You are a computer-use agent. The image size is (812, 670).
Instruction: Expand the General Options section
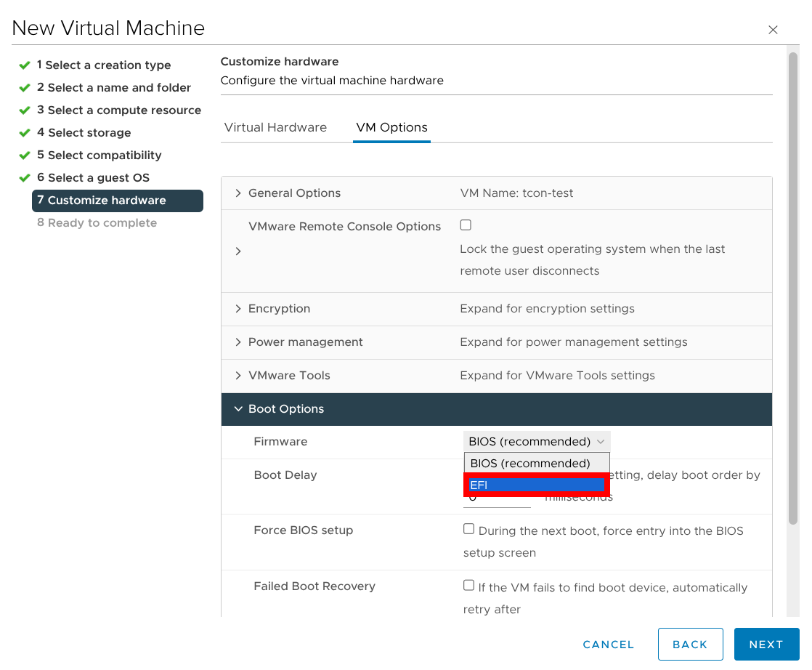[238, 193]
